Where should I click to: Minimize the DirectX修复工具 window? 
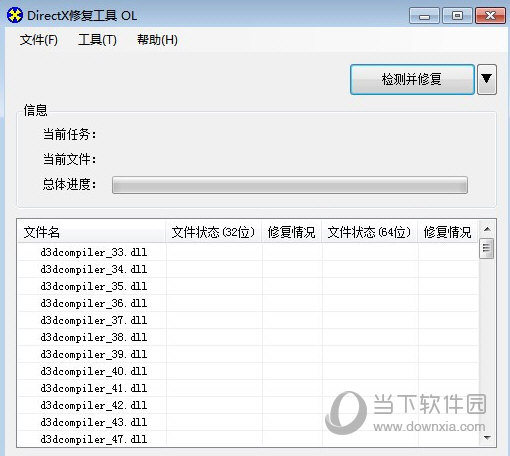[x=424, y=16]
